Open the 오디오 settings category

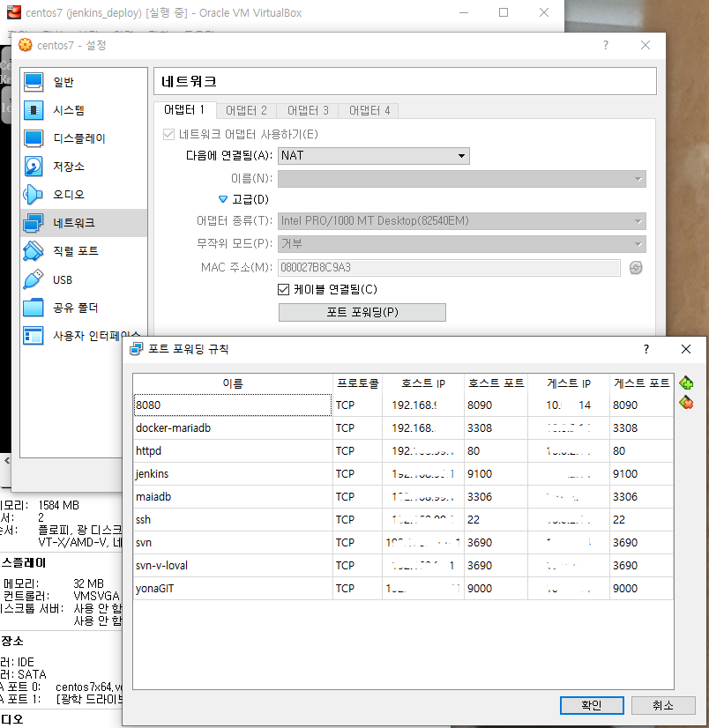(x=84, y=195)
